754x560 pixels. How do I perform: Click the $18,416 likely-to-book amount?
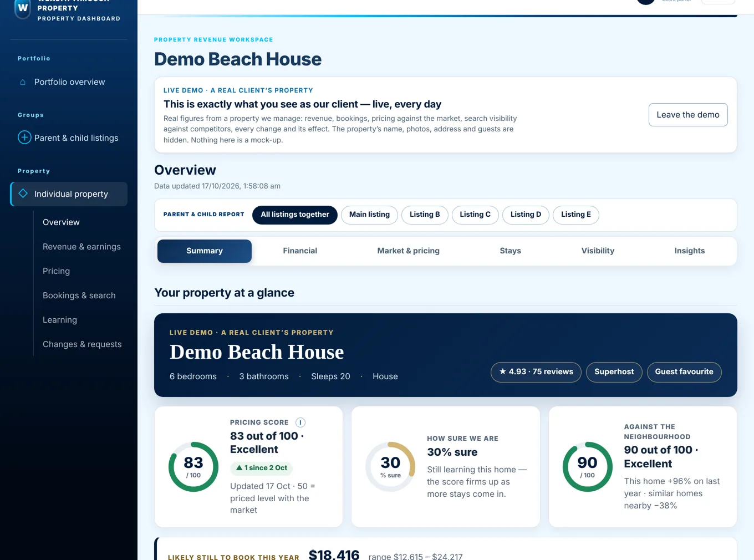(334, 554)
